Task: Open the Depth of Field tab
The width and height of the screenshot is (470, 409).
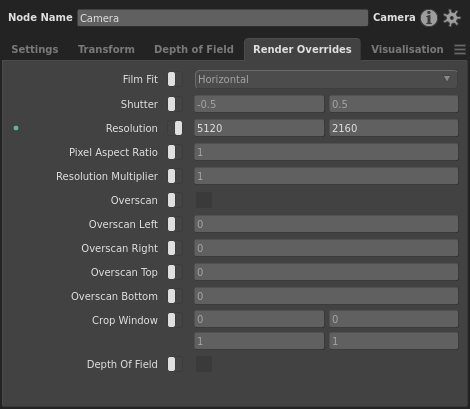Action: coord(194,49)
